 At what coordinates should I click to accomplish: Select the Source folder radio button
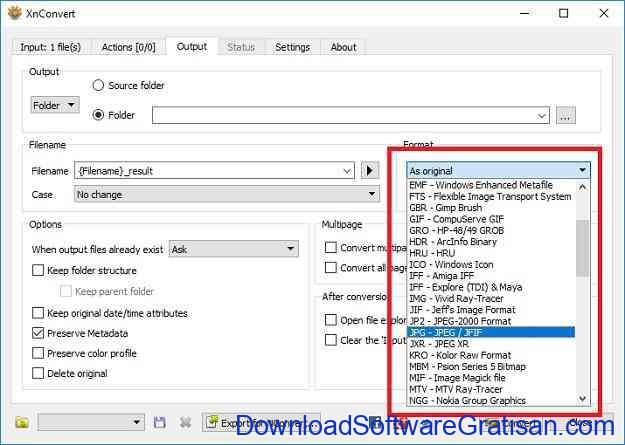click(x=98, y=85)
